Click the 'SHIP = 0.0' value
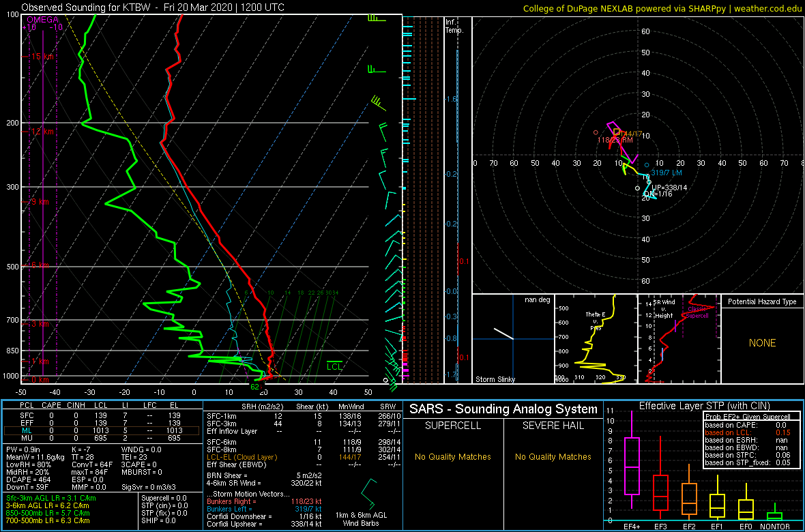Image resolution: width=805 pixels, height=532 pixels. [x=160, y=520]
